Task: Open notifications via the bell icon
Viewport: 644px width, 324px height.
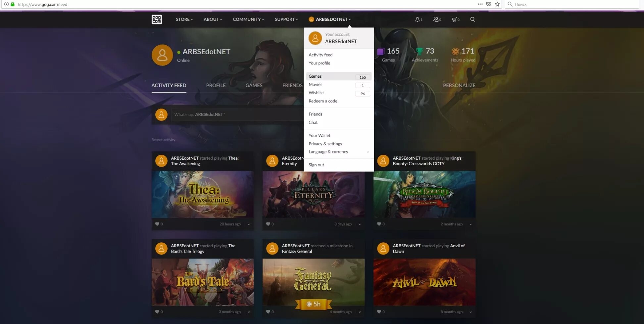Action: (417, 20)
